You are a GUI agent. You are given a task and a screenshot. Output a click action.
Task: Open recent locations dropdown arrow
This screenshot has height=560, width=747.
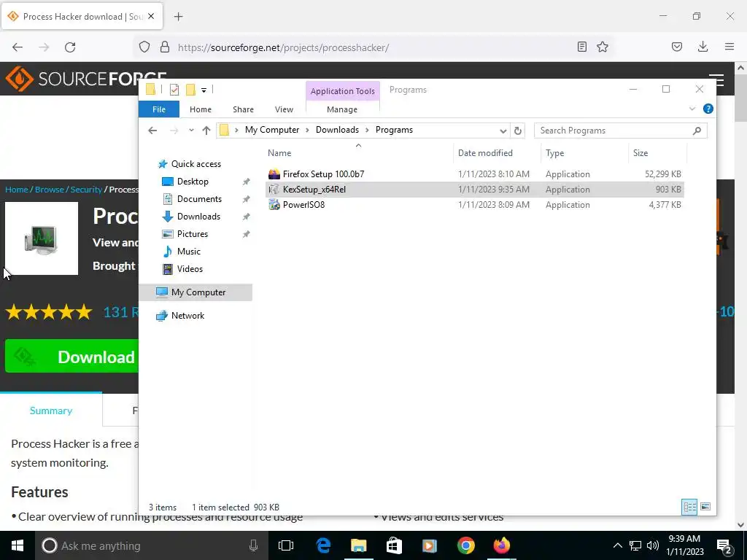coord(191,131)
